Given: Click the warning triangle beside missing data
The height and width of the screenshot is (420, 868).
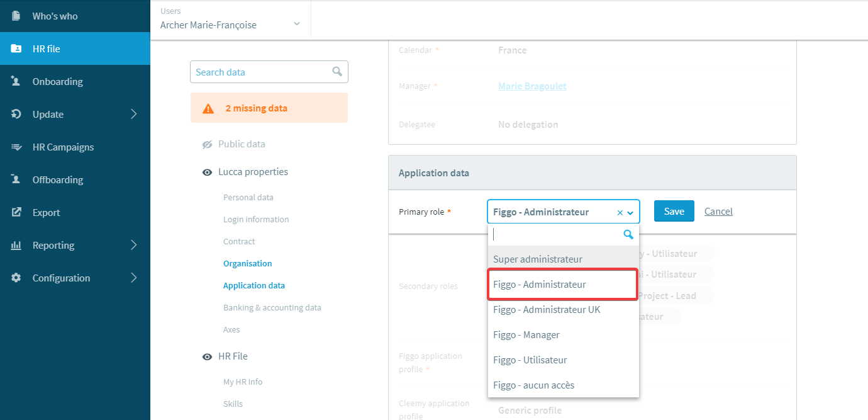Looking at the screenshot, I should (208, 108).
